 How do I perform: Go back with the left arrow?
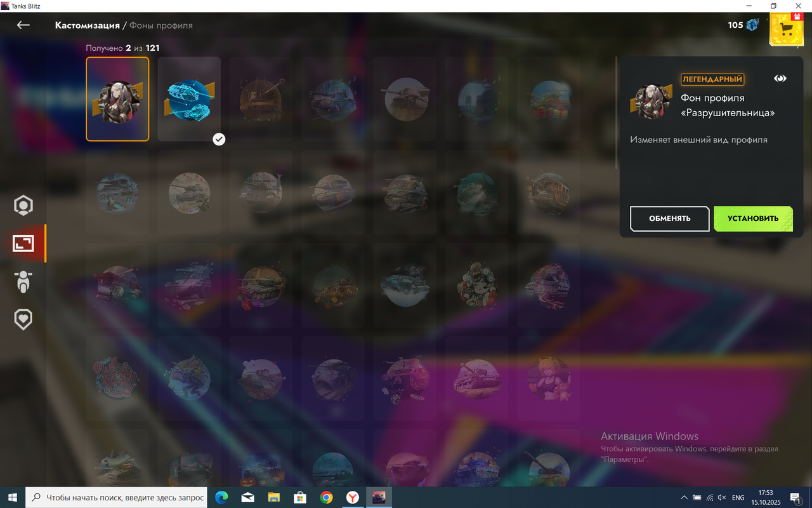[23, 25]
